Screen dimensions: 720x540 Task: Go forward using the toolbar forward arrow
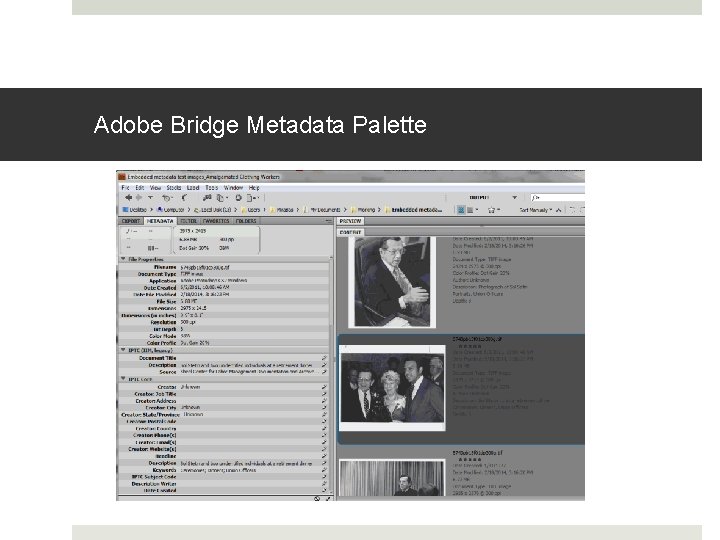click(x=139, y=197)
